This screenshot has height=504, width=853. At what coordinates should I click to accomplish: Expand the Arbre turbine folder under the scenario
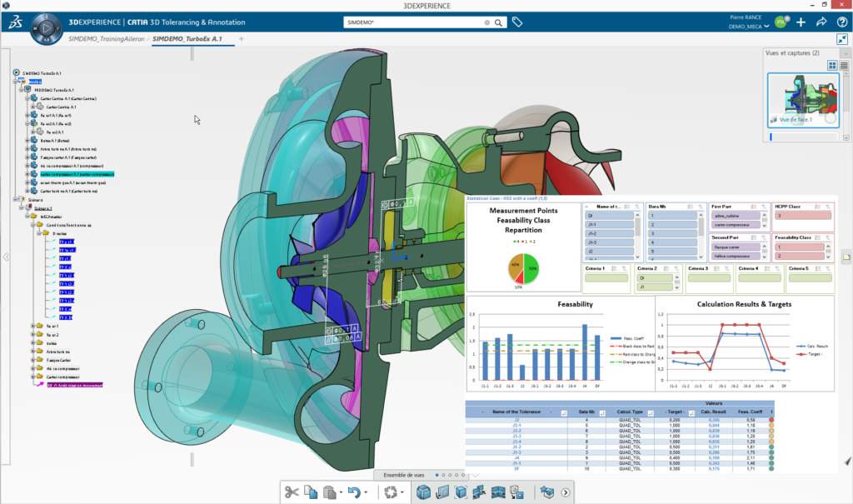[33, 352]
